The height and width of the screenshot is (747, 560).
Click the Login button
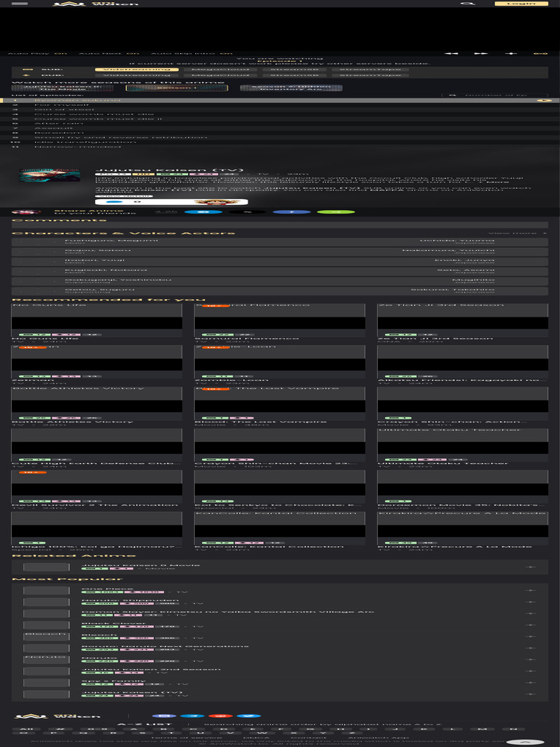[x=521, y=4]
